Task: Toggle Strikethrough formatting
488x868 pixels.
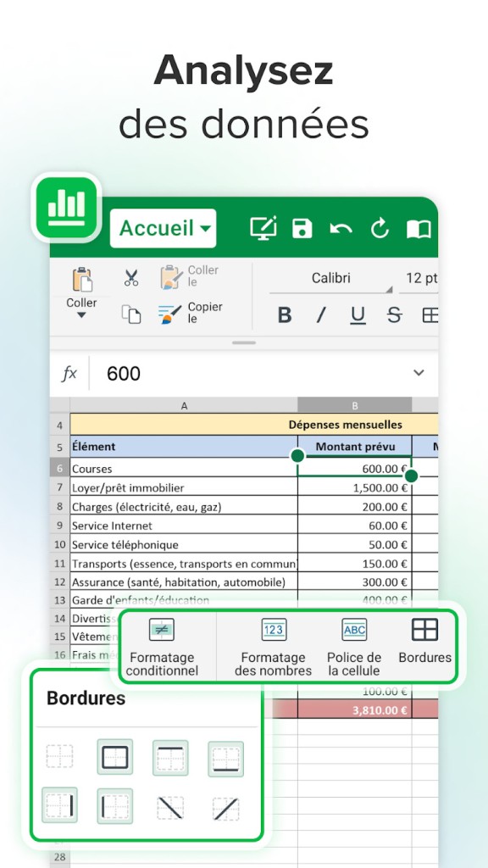Action: [395, 315]
